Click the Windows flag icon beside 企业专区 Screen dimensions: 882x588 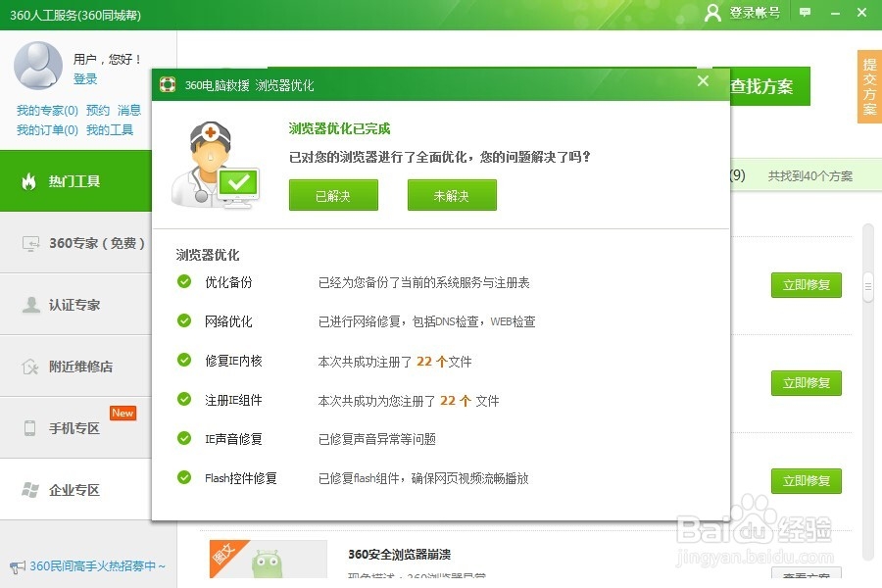30,490
